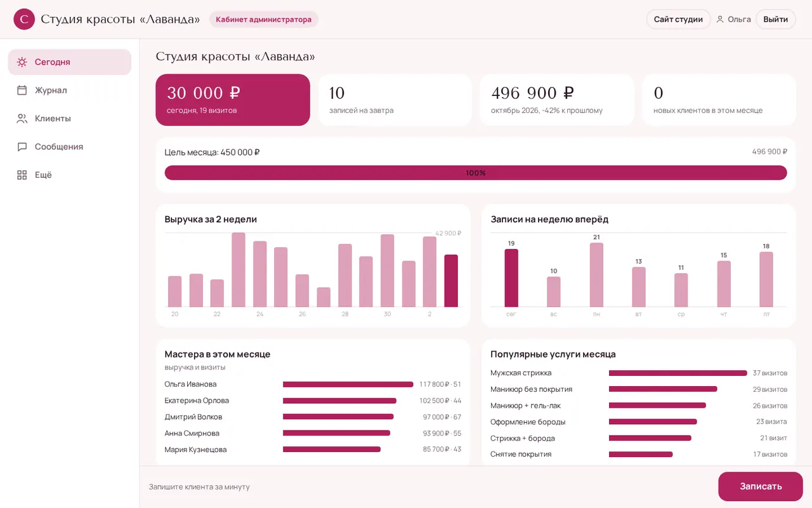
Task: Click the Ольга username in header
Action: (x=739, y=19)
